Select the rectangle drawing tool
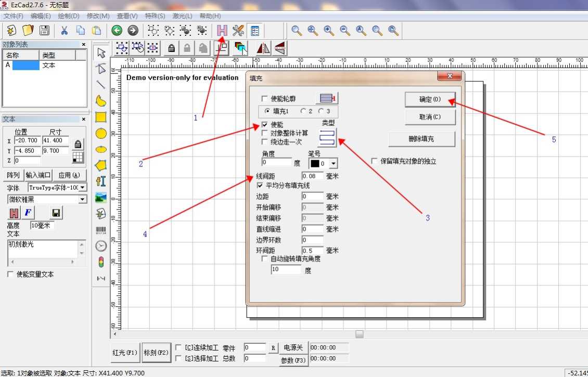This screenshot has height=377, width=588. [x=101, y=117]
